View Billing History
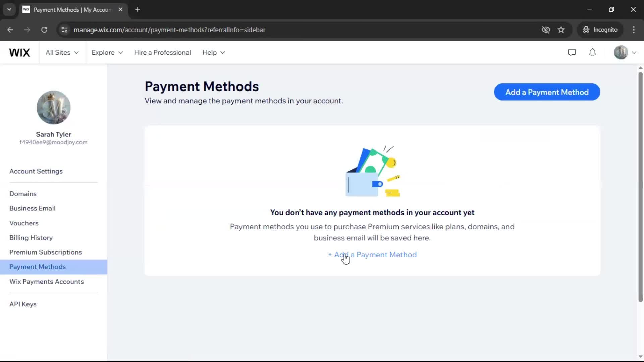 click(x=31, y=238)
